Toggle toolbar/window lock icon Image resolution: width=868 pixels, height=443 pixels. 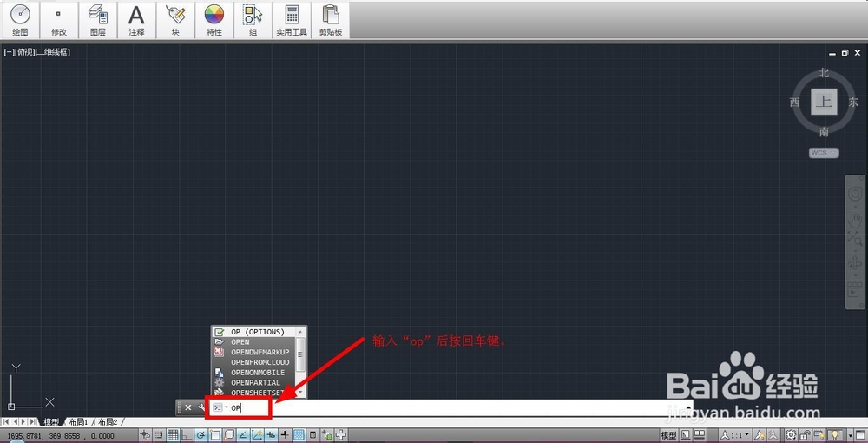(806, 435)
